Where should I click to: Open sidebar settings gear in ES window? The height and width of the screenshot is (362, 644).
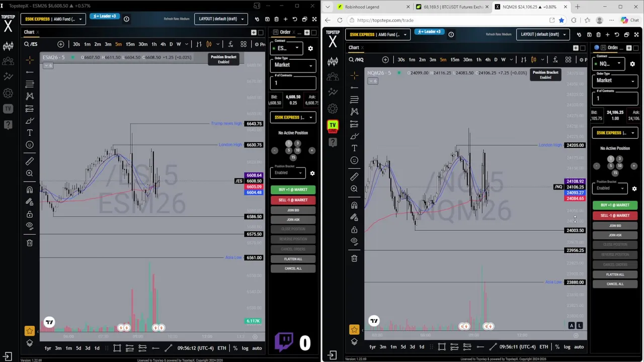(x=8, y=93)
